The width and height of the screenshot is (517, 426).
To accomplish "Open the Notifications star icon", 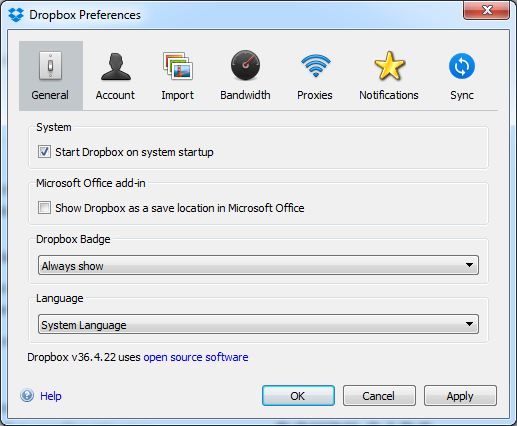I will pyautogui.click(x=389, y=66).
